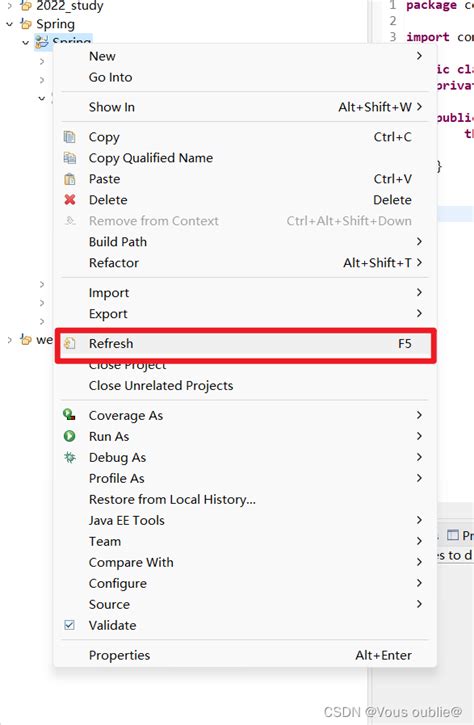474x725 pixels.
Task: Expand the New submenu arrow
Action: (x=419, y=56)
